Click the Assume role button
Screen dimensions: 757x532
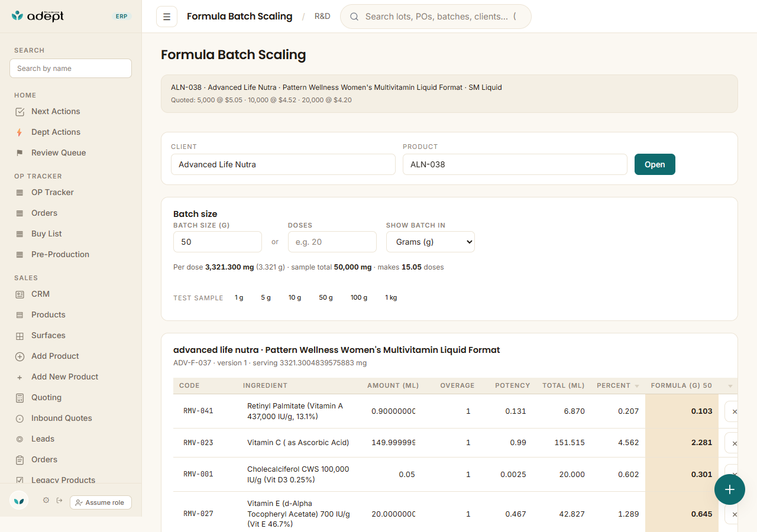tap(101, 502)
